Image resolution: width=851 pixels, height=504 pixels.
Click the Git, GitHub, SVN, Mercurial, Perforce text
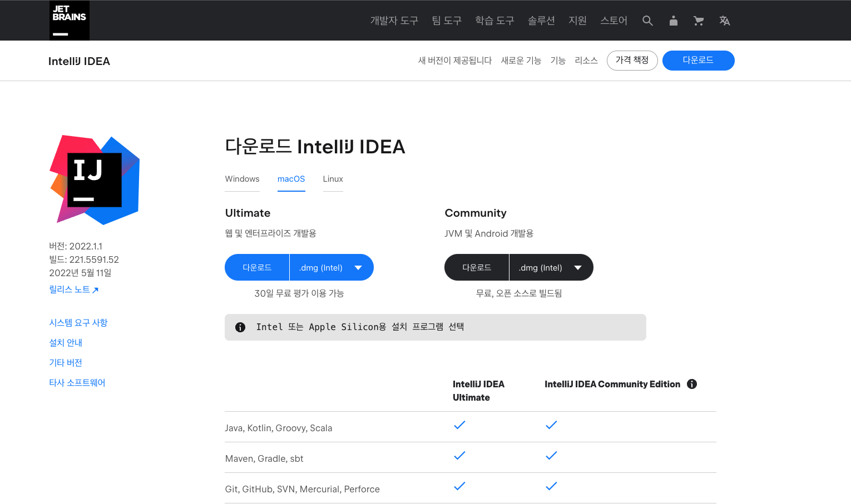[303, 489]
